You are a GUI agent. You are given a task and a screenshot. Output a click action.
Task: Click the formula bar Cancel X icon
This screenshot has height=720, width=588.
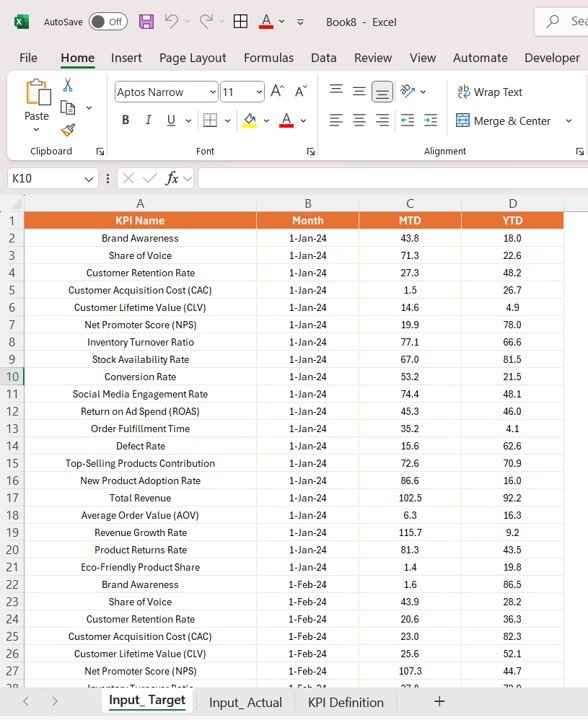pyautogui.click(x=129, y=178)
